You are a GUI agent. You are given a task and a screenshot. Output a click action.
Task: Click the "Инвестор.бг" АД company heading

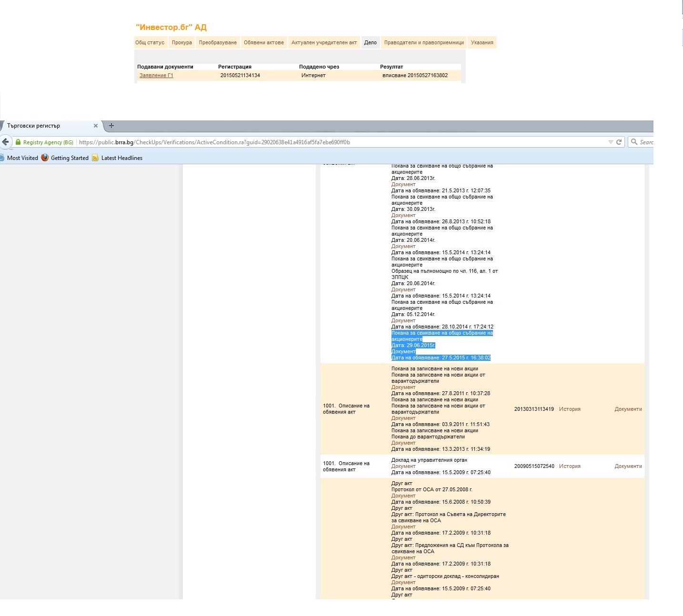tap(171, 27)
